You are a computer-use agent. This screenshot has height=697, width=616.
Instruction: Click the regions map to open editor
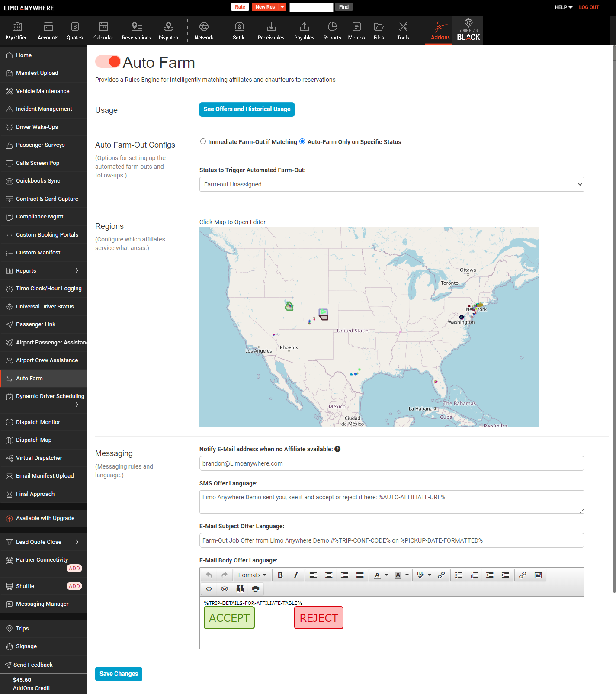point(369,327)
